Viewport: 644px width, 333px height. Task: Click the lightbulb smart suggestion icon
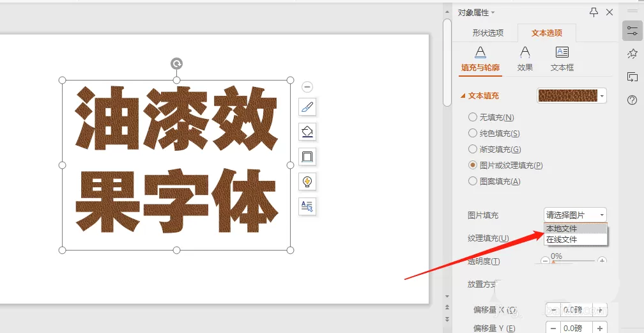coord(307,182)
